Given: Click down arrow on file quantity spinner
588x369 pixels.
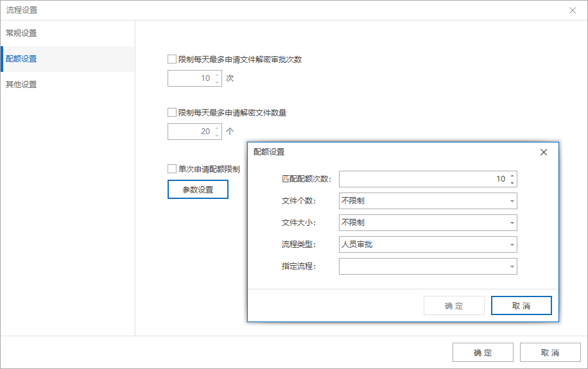Looking at the screenshot, I should tap(217, 135).
